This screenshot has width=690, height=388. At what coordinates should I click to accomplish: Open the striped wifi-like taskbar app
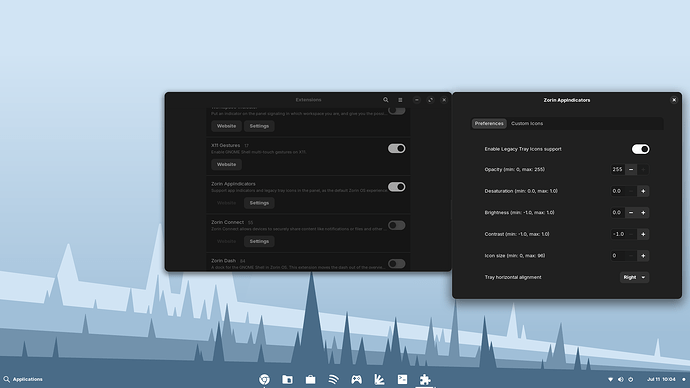[x=334, y=379]
